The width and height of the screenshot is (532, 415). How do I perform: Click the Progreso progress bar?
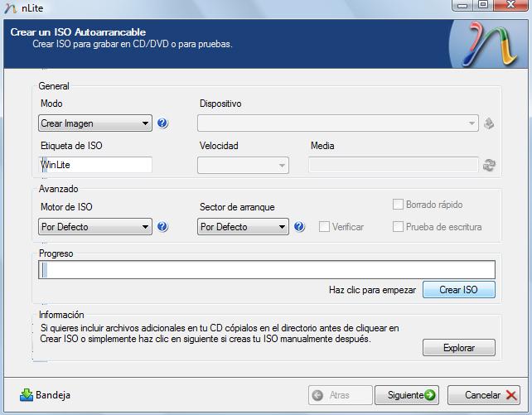point(266,269)
